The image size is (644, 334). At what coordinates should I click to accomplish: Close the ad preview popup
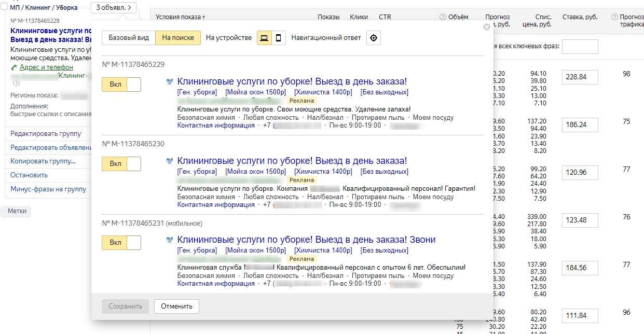pos(487,27)
